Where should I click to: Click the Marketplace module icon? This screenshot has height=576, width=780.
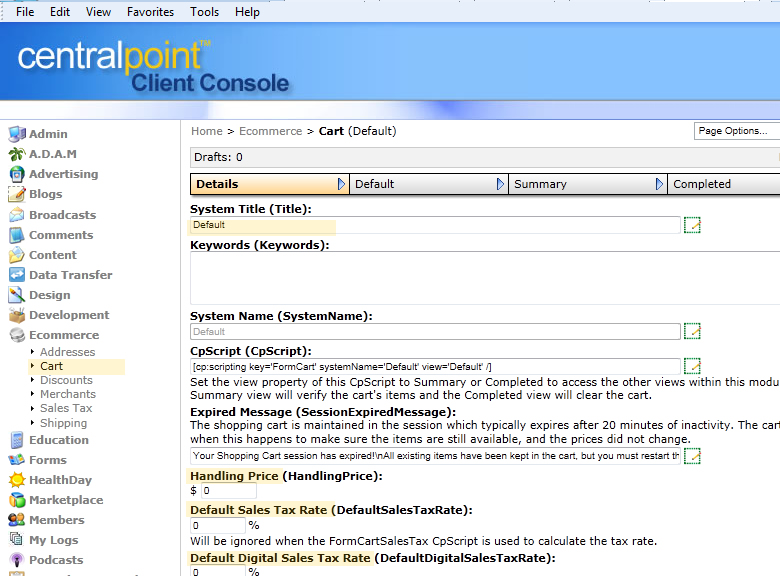[16, 500]
